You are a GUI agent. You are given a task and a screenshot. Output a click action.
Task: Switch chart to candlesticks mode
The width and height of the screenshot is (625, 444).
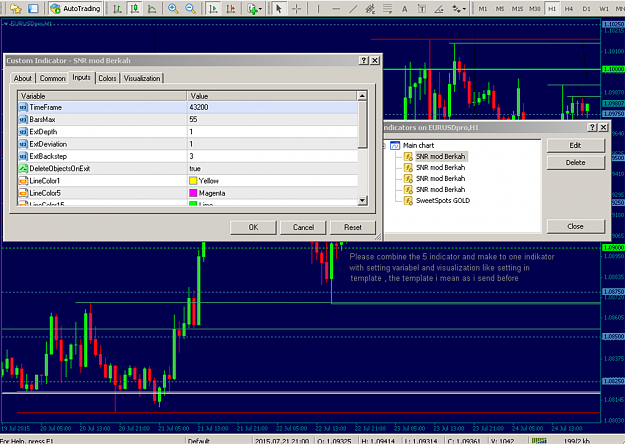pyautogui.click(x=135, y=8)
